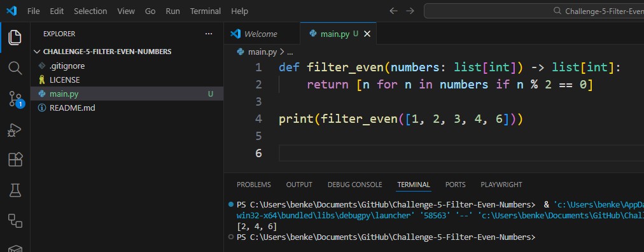The height and width of the screenshot is (252, 644).
Task: Open the File menu
Action: click(x=33, y=11)
